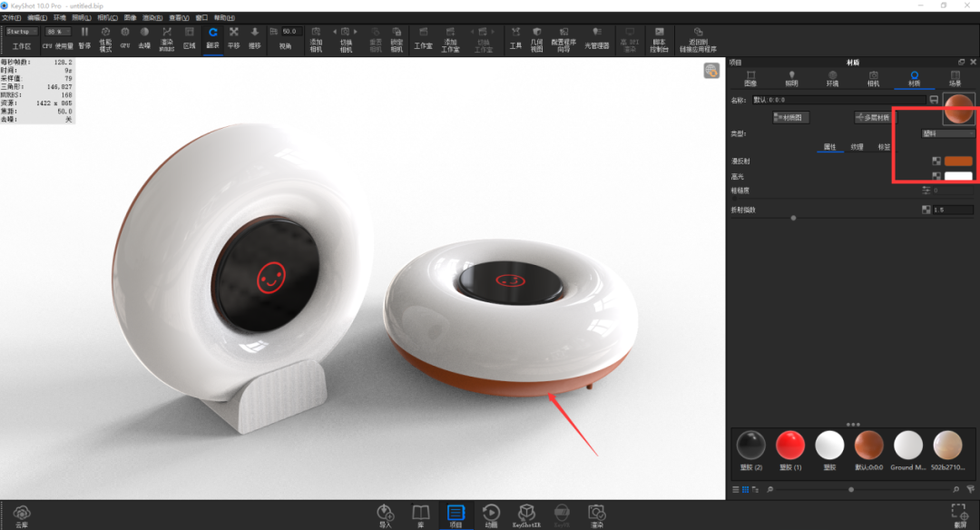
Task: Pause the real-time render
Action: [84, 37]
